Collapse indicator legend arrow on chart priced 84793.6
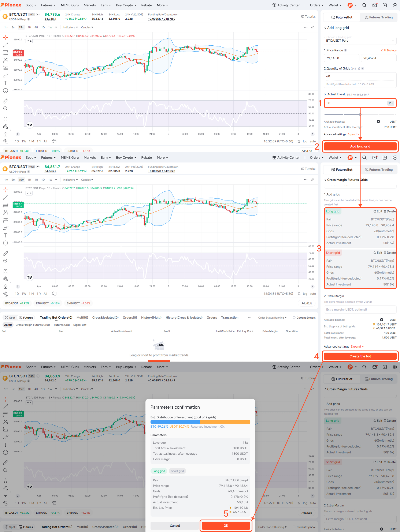The image size is (400, 532). [29, 41]
